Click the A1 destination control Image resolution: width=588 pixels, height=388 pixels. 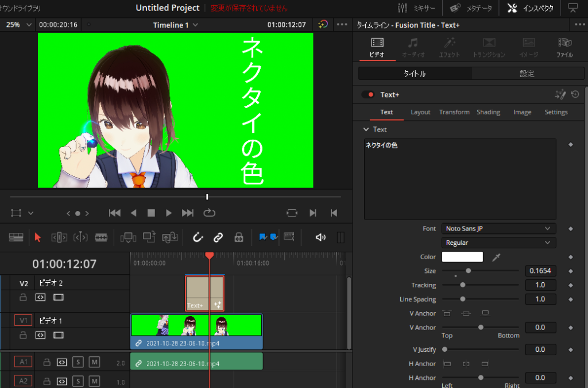23,362
